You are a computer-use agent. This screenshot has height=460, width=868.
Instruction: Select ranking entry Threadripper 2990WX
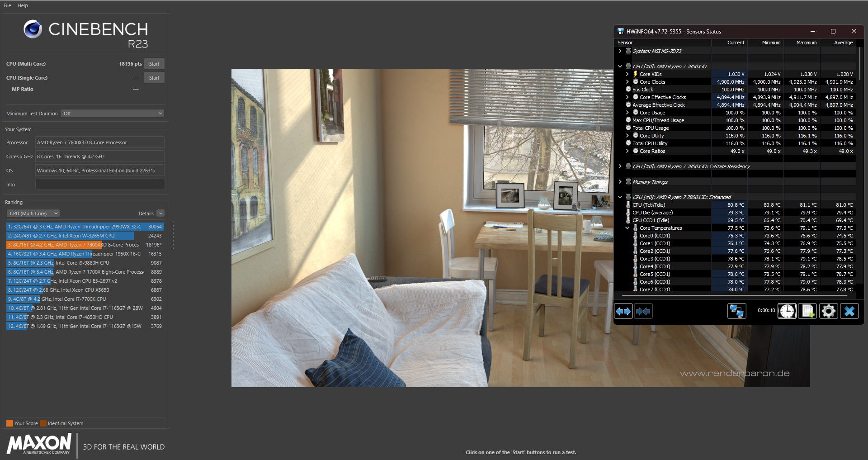(x=85, y=227)
